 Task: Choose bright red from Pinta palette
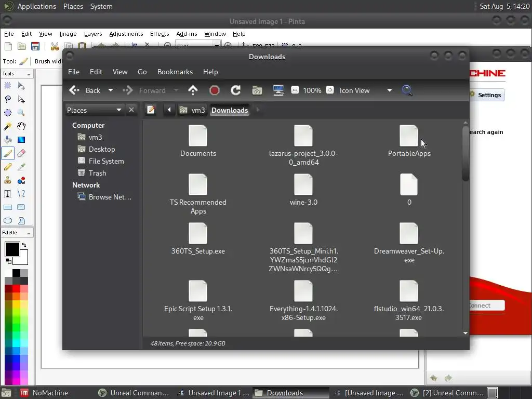click(x=16, y=289)
